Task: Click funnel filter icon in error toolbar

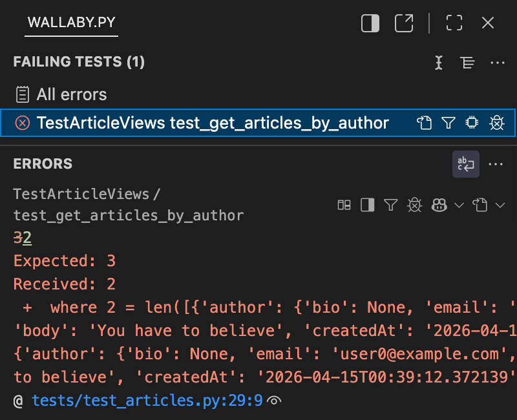Action: tap(391, 205)
